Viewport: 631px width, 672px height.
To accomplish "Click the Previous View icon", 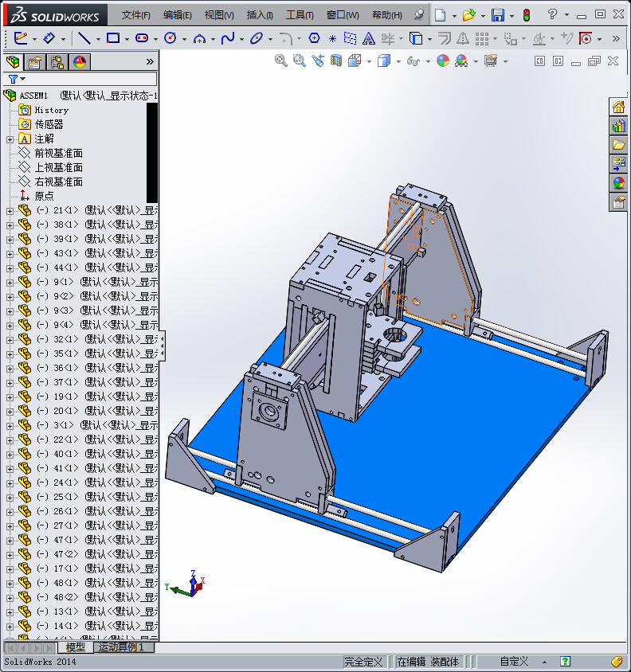I will [x=317, y=61].
